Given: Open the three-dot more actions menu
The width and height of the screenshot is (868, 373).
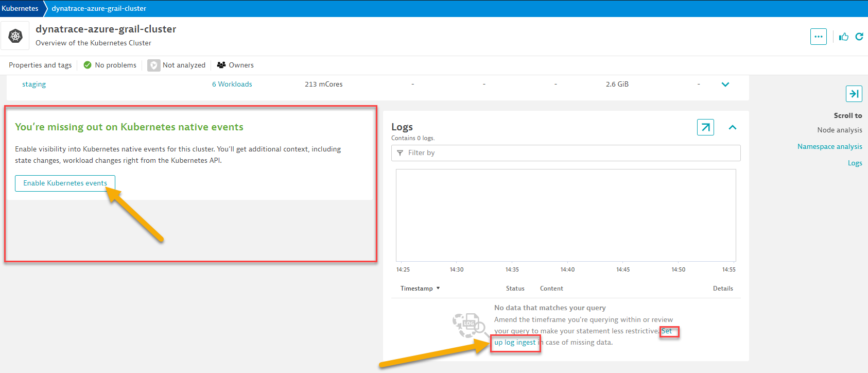Looking at the screenshot, I should pos(818,37).
